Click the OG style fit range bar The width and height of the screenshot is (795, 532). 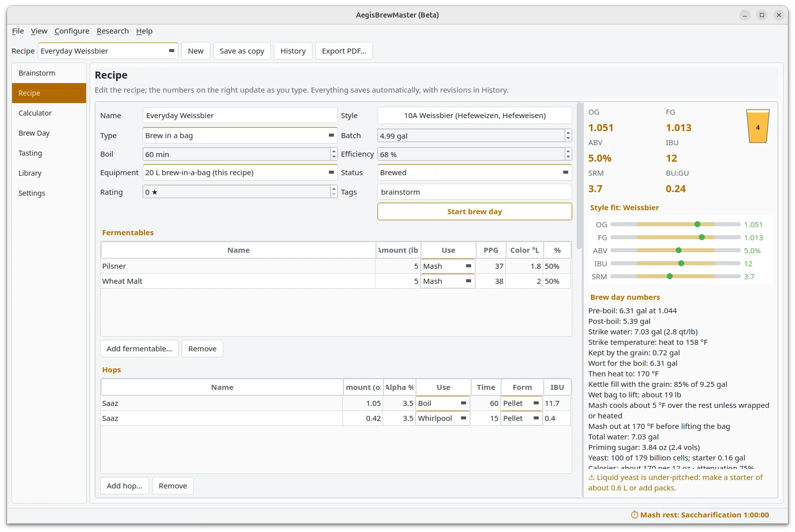coord(675,224)
